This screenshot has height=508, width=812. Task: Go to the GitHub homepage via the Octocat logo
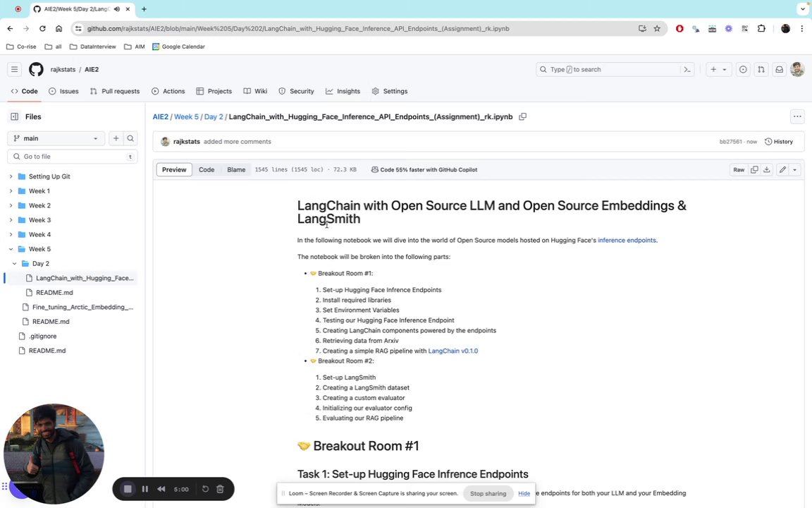click(x=36, y=69)
